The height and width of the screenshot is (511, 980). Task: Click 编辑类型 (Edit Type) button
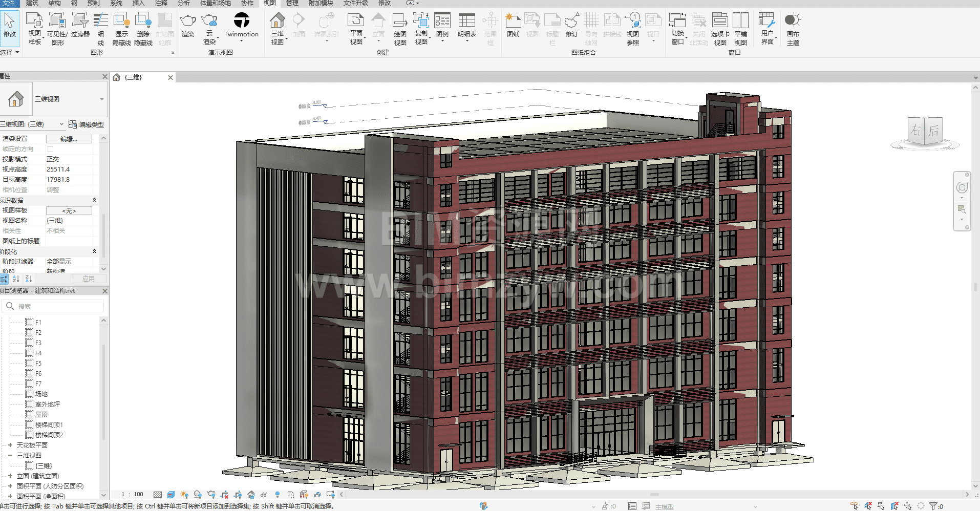tap(87, 124)
